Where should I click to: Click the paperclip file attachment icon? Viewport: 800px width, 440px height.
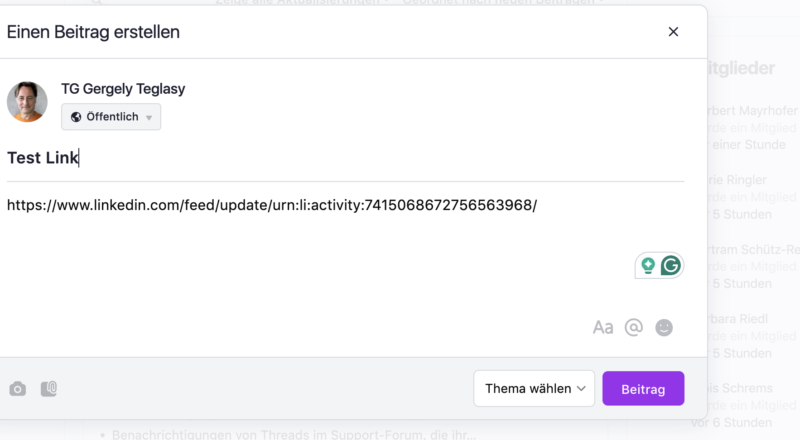(49, 389)
